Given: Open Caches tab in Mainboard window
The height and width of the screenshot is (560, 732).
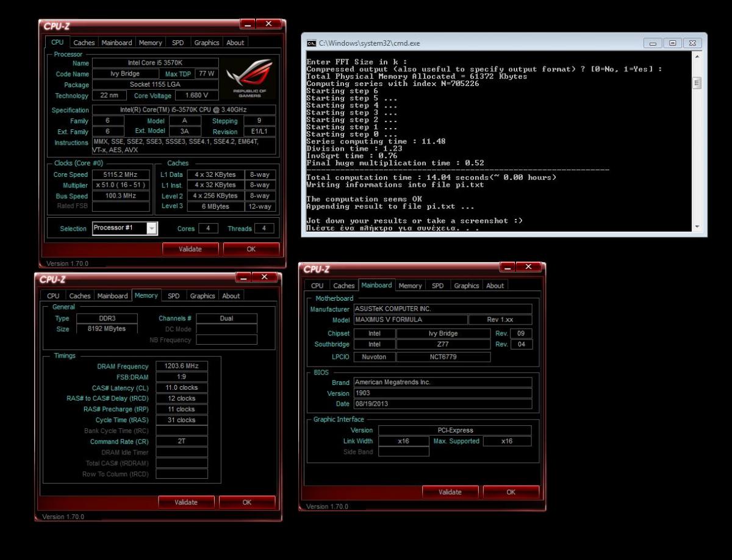Looking at the screenshot, I should coord(344,285).
